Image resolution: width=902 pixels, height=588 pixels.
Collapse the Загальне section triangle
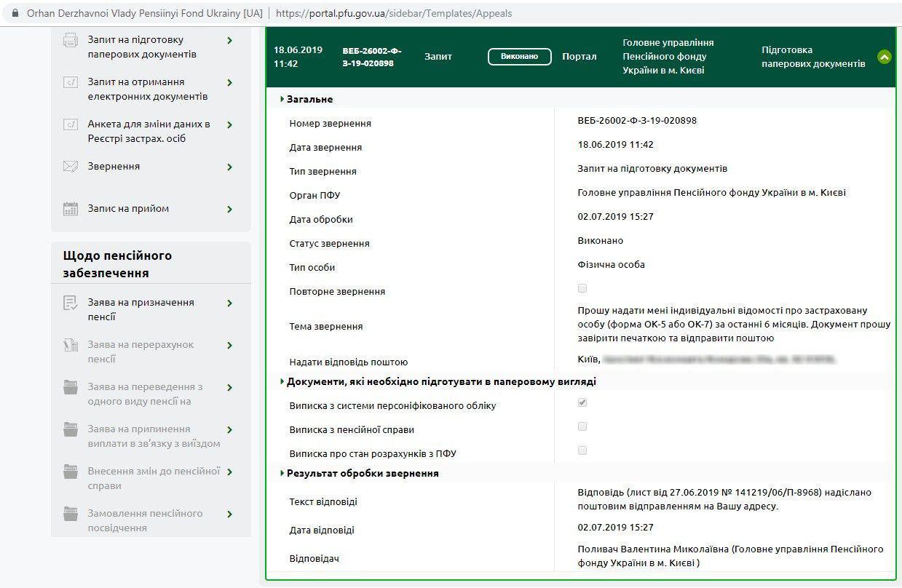pyautogui.click(x=282, y=99)
